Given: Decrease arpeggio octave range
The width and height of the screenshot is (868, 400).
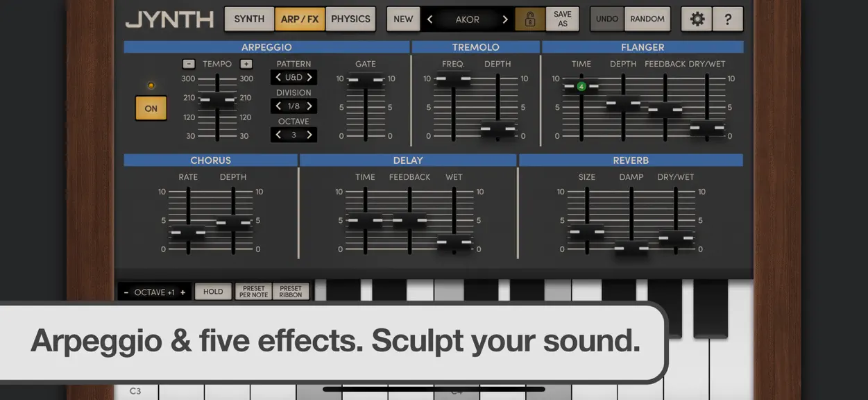Looking at the screenshot, I should (x=278, y=135).
